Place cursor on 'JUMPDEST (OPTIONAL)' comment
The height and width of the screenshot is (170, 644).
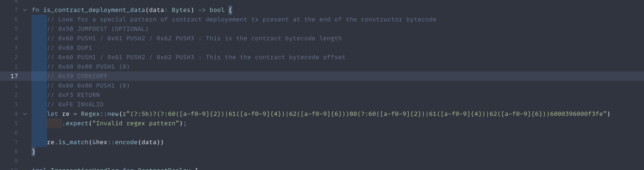pos(113,29)
